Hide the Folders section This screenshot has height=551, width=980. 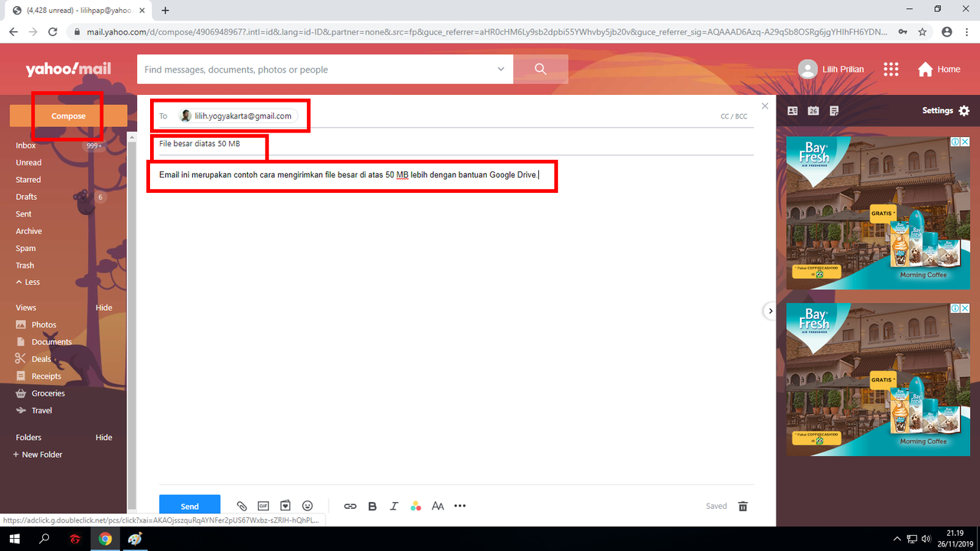pos(103,437)
